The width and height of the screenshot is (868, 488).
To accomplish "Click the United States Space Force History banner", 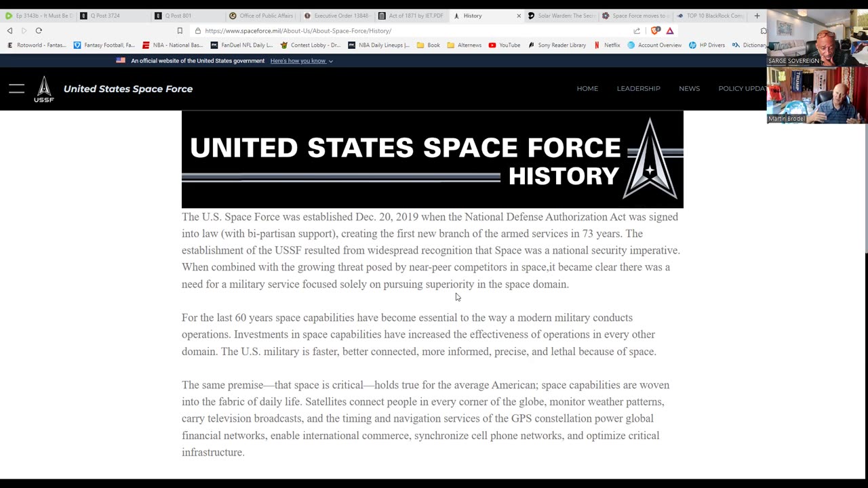I will [433, 160].
